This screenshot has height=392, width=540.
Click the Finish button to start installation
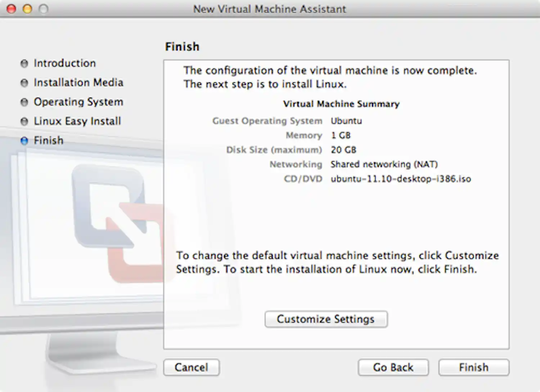pyautogui.click(x=473, y=367)
